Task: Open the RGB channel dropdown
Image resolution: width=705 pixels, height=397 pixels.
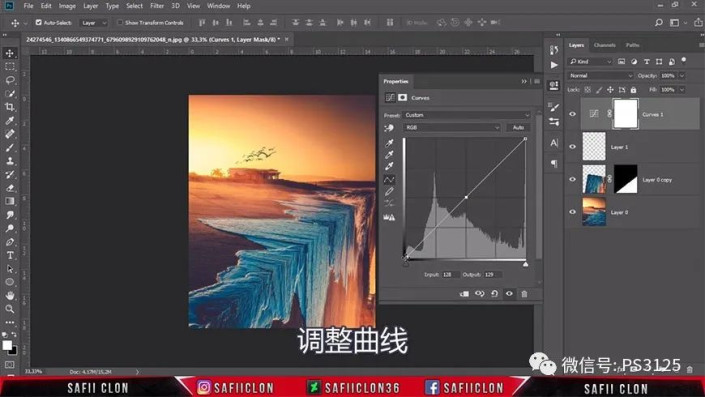Action: [x=452, y=128]
